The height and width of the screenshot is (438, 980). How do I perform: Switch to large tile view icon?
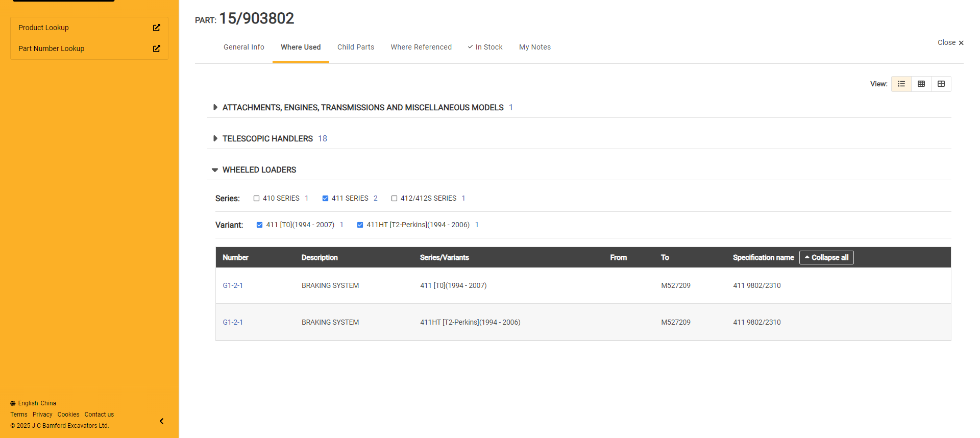[x=941, y=84]
